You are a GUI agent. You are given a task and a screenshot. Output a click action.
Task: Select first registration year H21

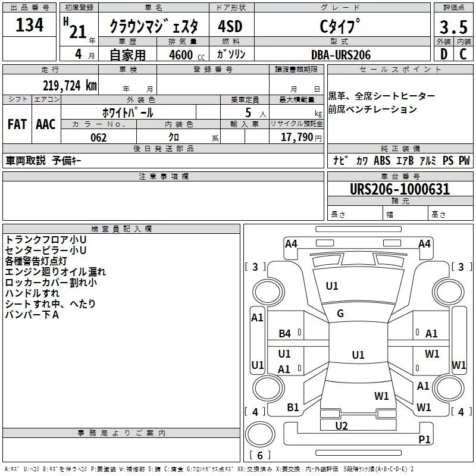tap(75, 28)
